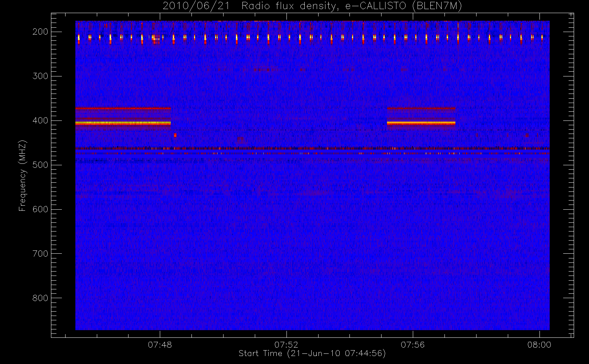
Task: Click the 'Start Time (21-Jun-10 07:44:56)' label
Action: point(312,353)
